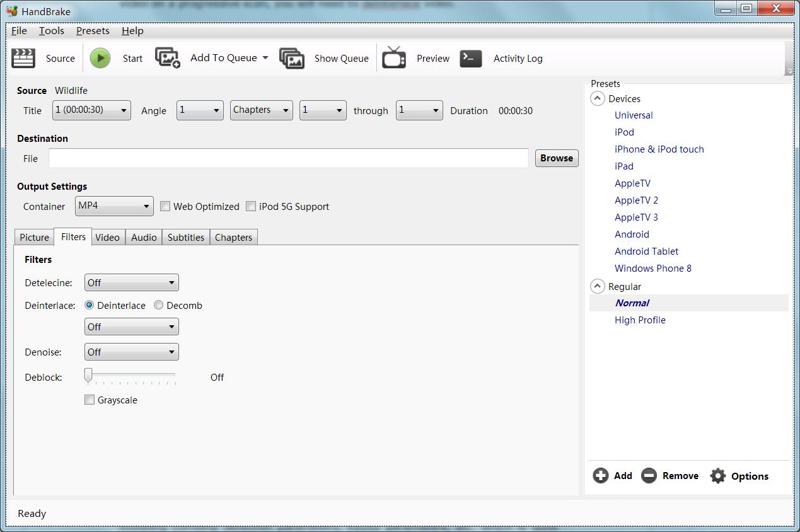Open the chapter start dropdown

coord(323,110)
